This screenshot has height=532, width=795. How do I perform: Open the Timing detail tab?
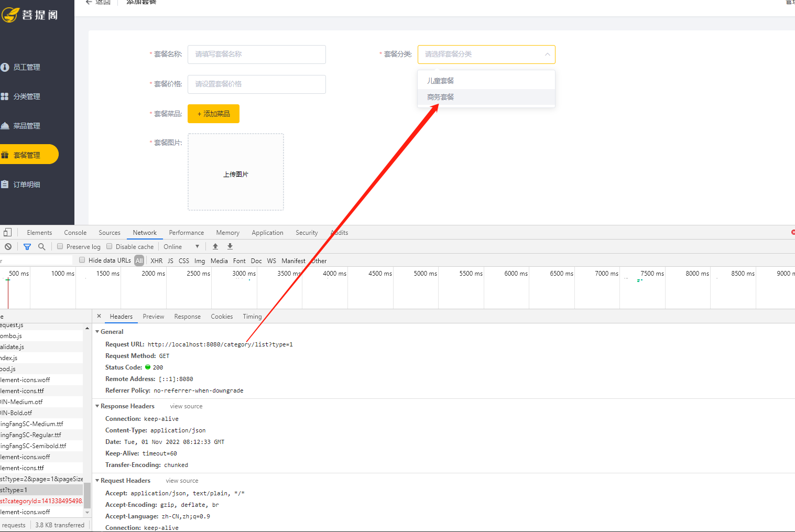click(x=252, y=317)
